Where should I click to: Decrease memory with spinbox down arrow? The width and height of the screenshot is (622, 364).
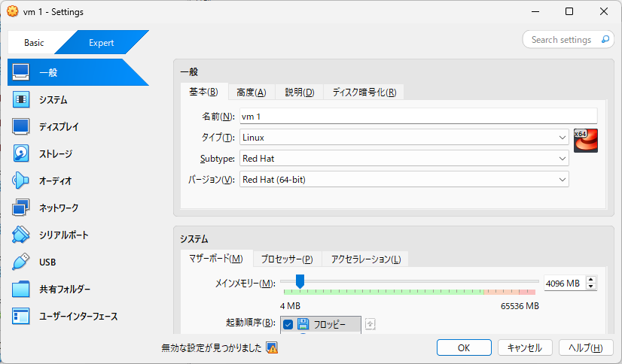pyautogui.click(x=591, y=287)
